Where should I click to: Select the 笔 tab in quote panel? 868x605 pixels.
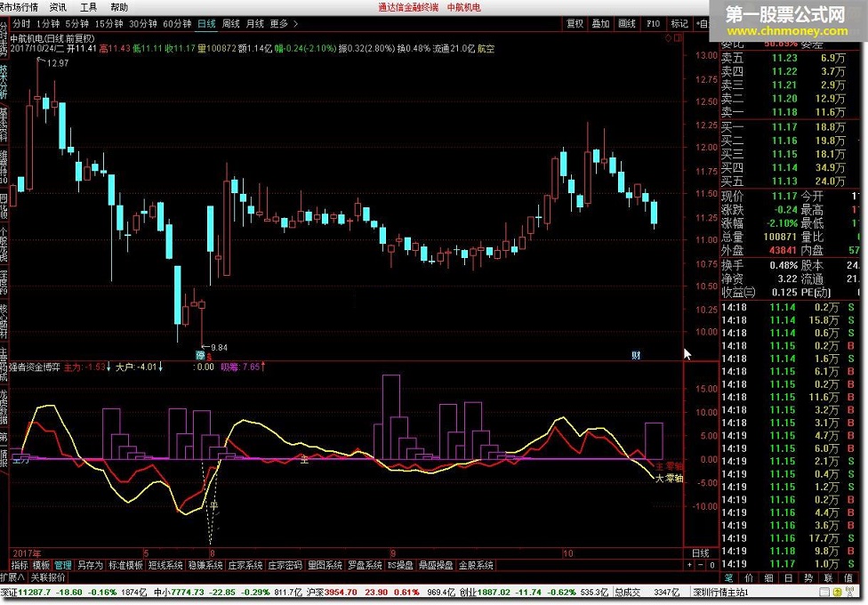(x=728, y=578)
